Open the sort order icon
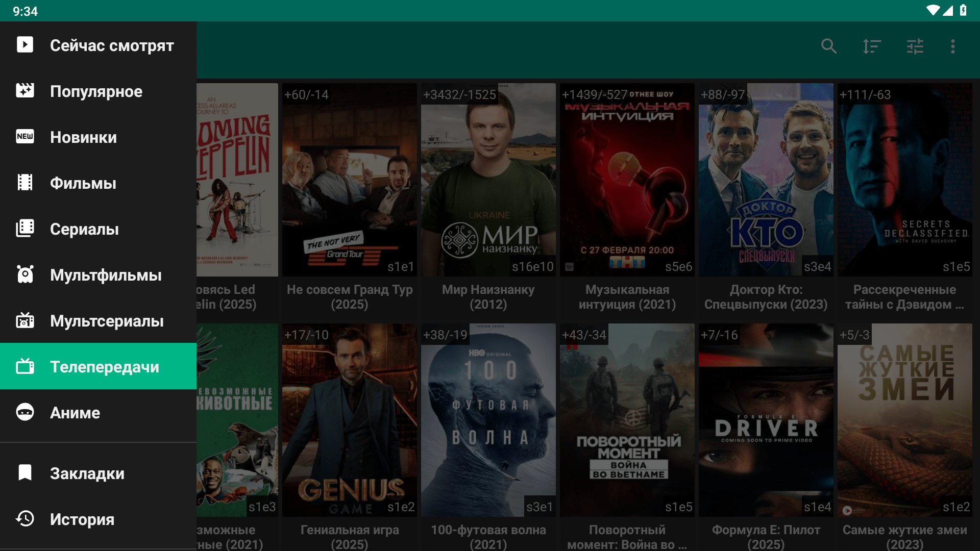Screen dimensions: 980x551 click(872, 46)
